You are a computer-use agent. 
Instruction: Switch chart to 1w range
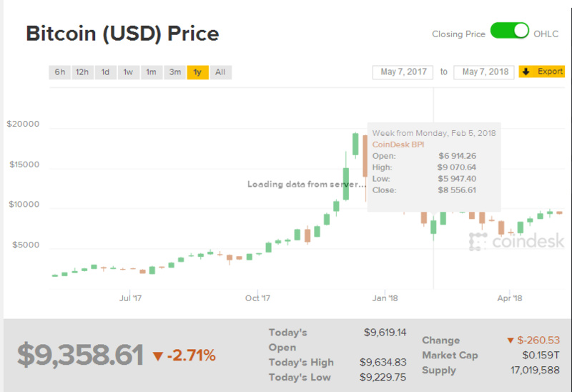tap(128, 72)
